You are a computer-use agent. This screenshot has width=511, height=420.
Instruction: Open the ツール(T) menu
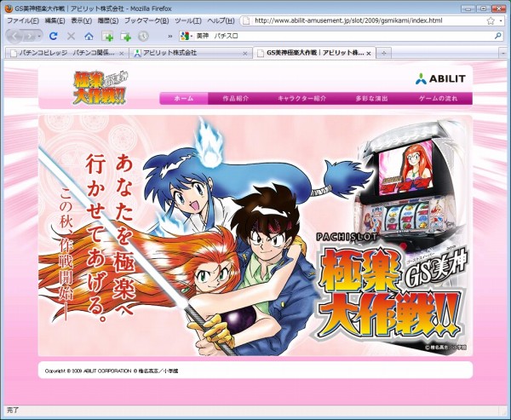tap(188, 20)
